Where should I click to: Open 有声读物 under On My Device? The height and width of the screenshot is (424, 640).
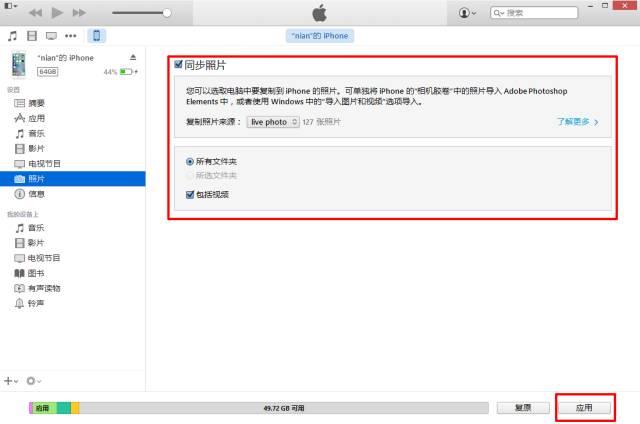(44, 288)
